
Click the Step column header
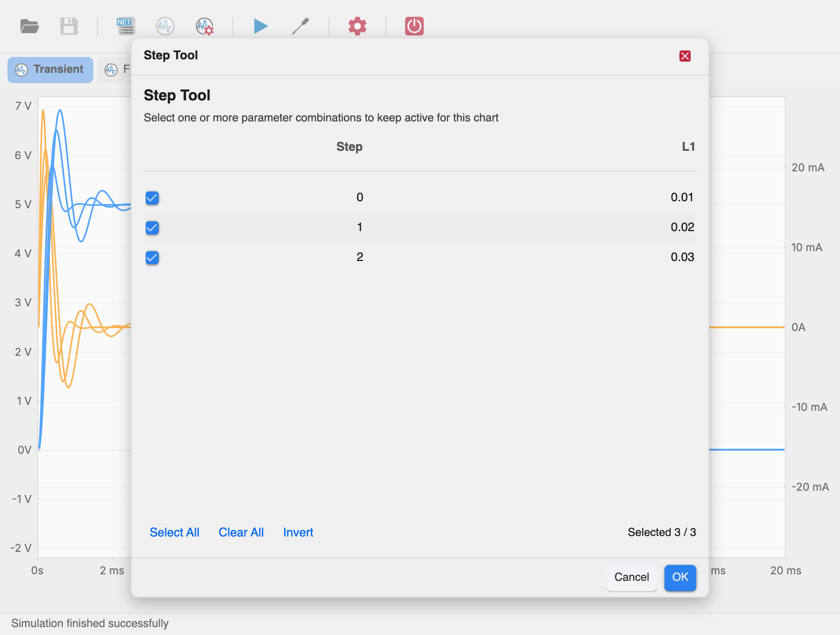350,147
